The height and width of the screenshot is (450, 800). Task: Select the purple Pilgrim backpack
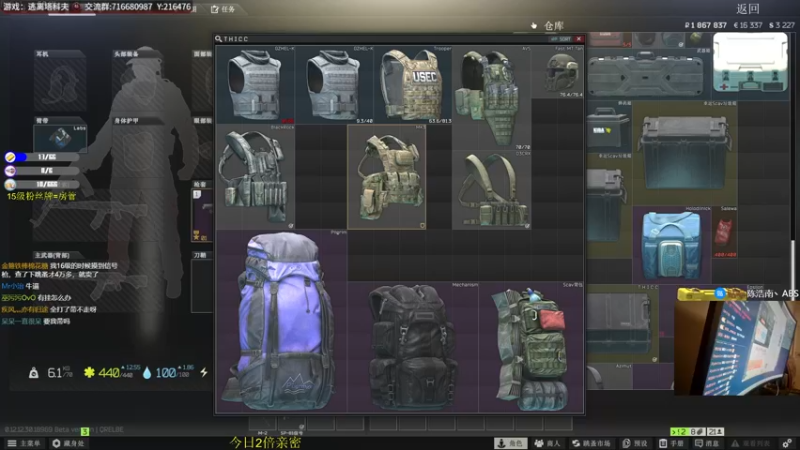click(x=282, y=321)
